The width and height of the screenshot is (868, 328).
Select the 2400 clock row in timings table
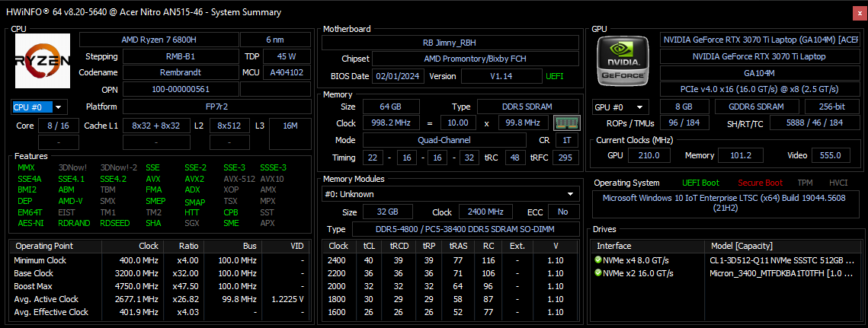click(x=450, y=260)
